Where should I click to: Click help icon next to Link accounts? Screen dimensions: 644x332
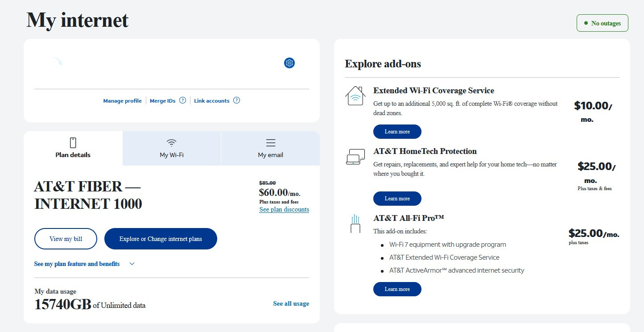coord(237,100)
